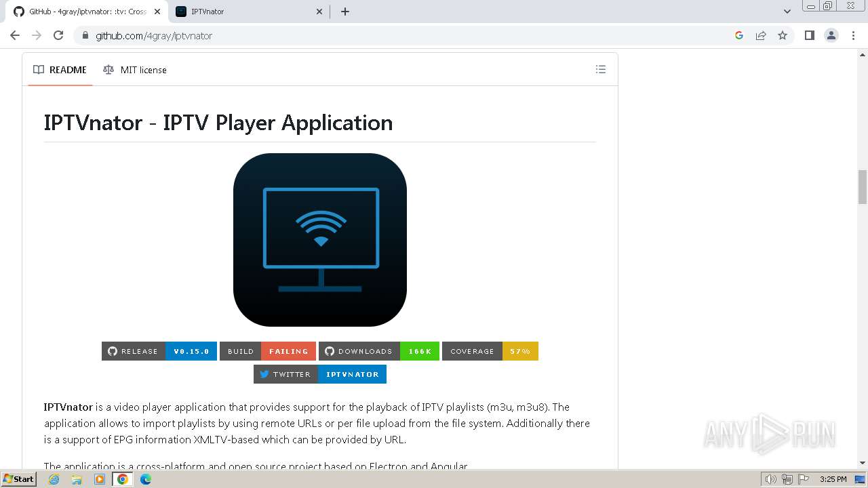Click the IPTVnator - IPTV Player Application heading
Viewport: 868px width, 488px height.
pos(218,123)
